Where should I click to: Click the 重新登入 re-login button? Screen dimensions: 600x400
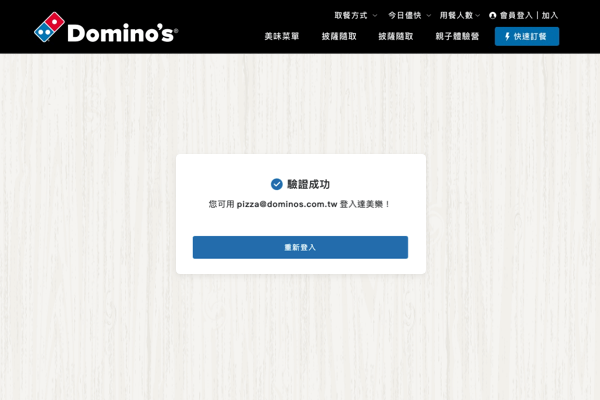(x=300, y=247)
